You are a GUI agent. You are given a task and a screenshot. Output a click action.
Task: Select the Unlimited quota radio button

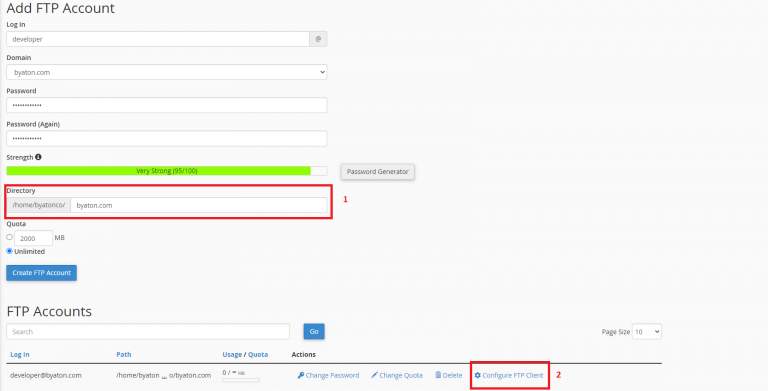tap(9, 251)
